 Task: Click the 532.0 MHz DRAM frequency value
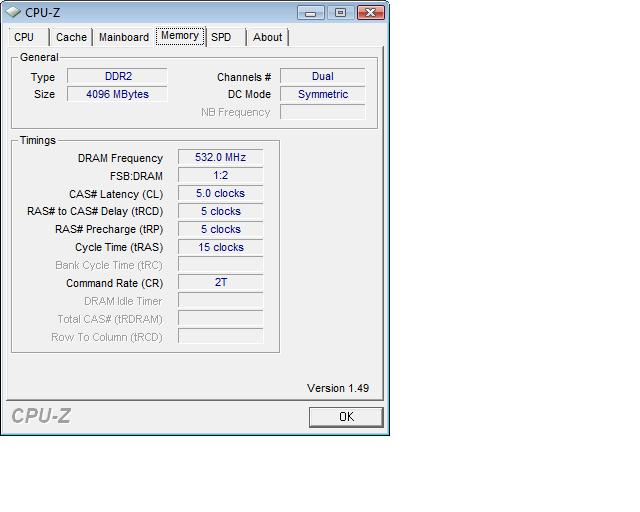tap(220, 157)
